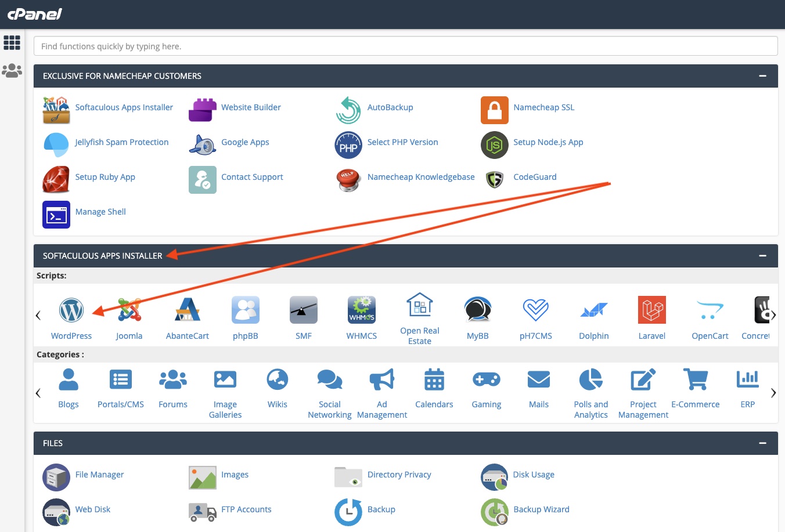Click the Disk Usage icon
The height and width of the screenshot is (532, 785).
click(495, 477)
